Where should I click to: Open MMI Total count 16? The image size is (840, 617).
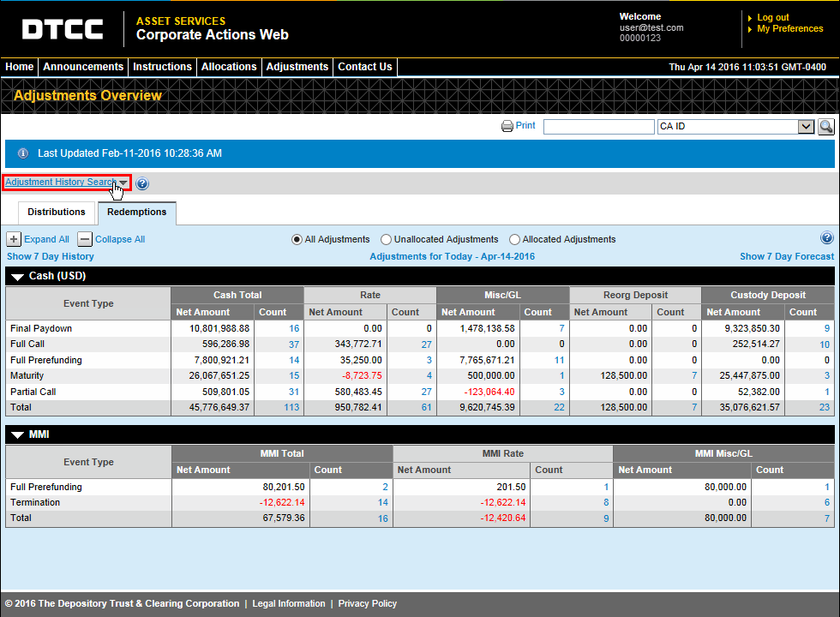coord(382,518)
